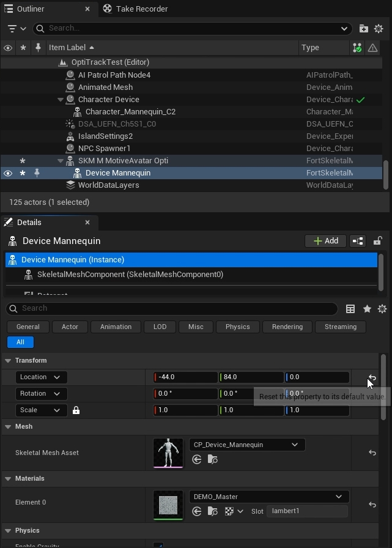Toggle the lock icon in Details header
The height and width of the screenshot is (548, 392).
coord(378,241)
